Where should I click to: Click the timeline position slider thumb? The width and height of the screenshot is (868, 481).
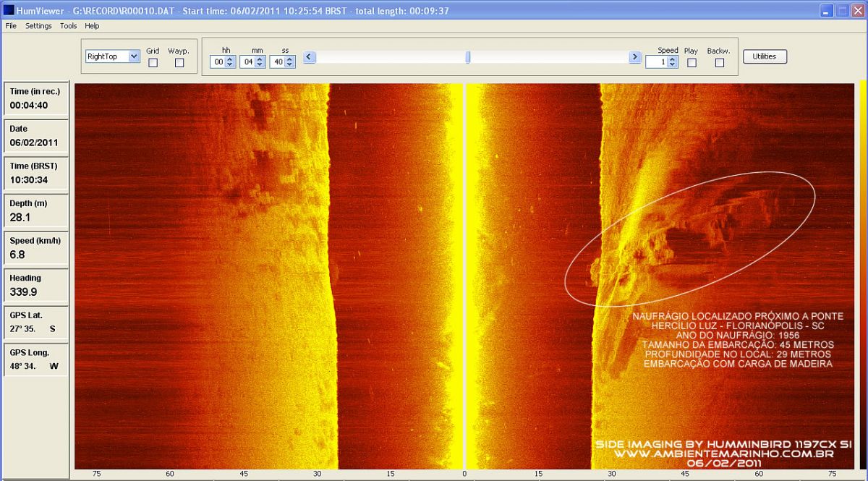coord(468,57)
